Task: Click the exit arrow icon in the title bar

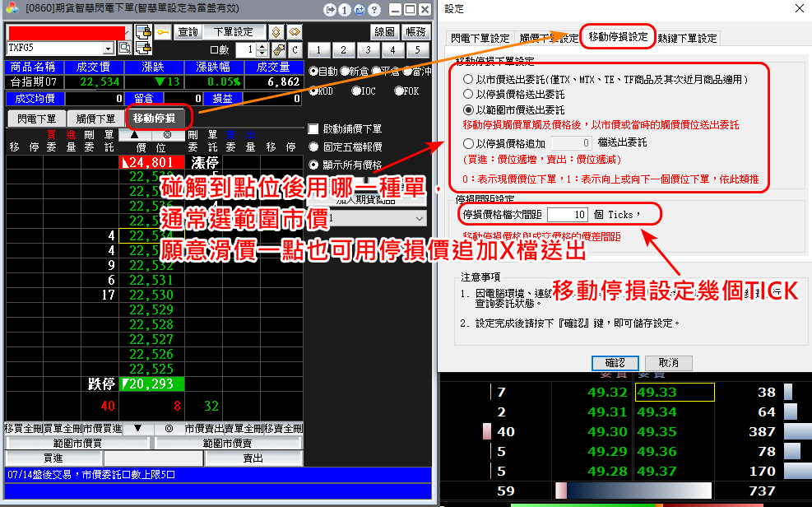Action: [329, 9]
